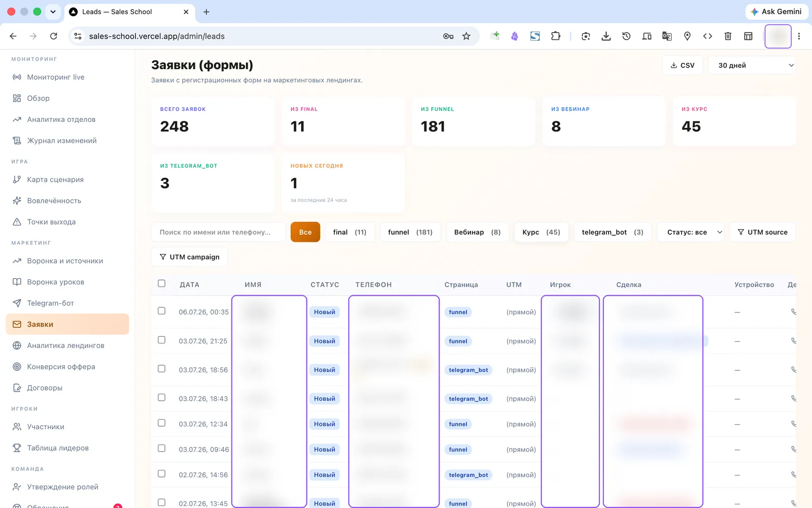Sort by ИМЯ column header
This screenshot has height=508, width=812.
pos(253,285)
